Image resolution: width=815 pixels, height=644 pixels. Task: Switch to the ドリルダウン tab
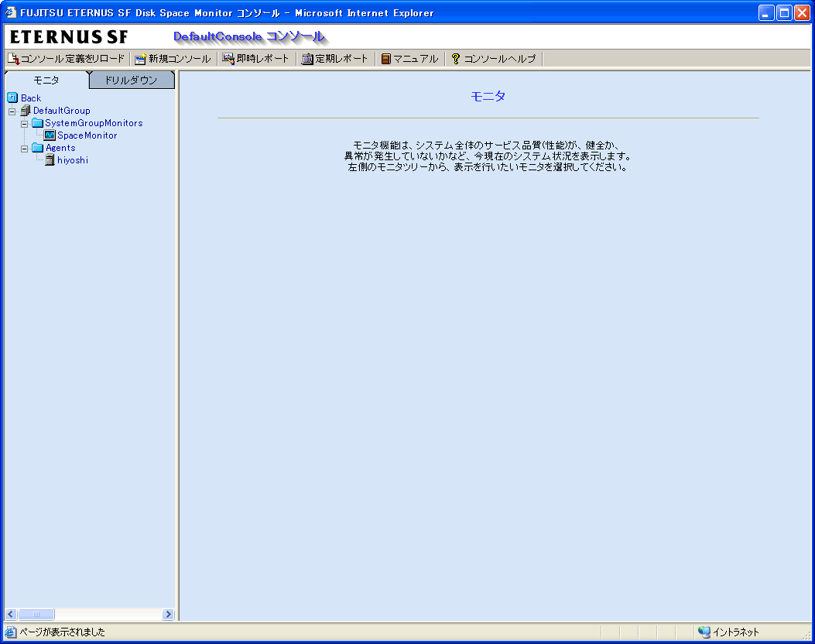click(131, 80)
